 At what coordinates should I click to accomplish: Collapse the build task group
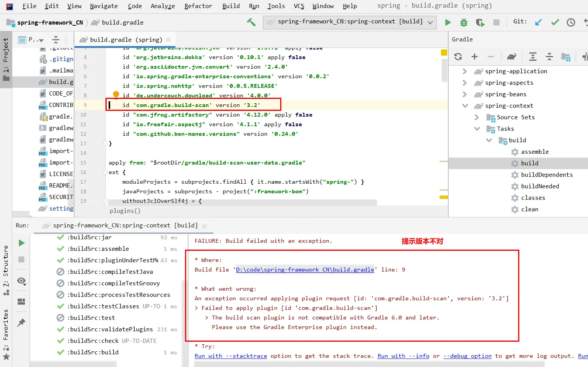[489, 140]
